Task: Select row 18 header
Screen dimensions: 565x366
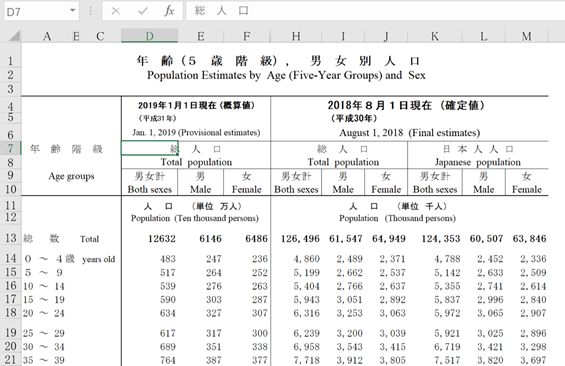Action: coord(10,313)
